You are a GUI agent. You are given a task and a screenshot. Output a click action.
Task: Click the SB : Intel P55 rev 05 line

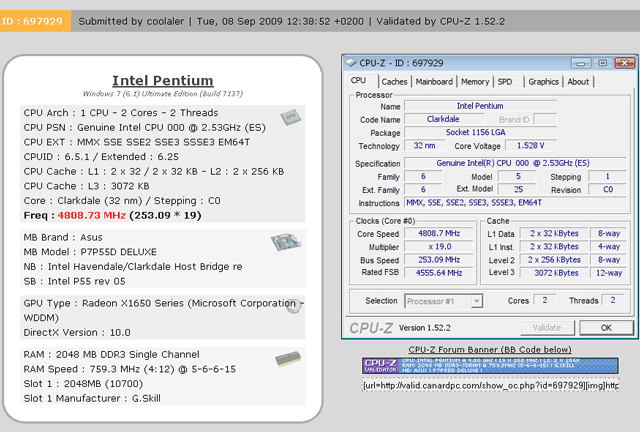74,281
